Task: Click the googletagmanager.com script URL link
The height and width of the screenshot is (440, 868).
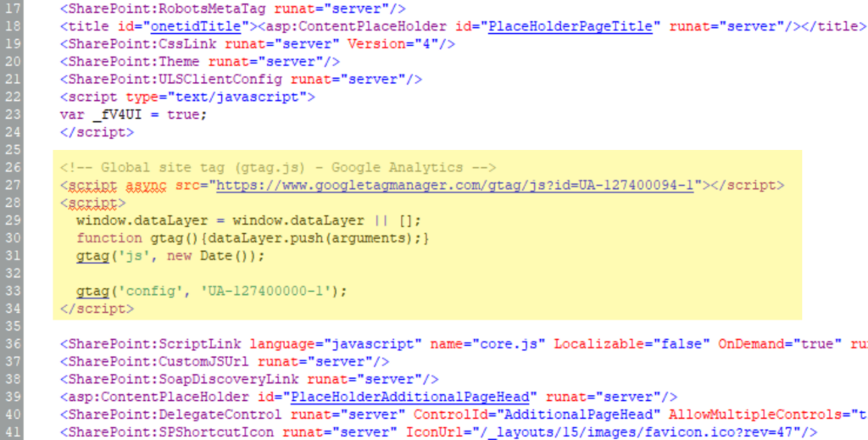Action: point(454,186)
